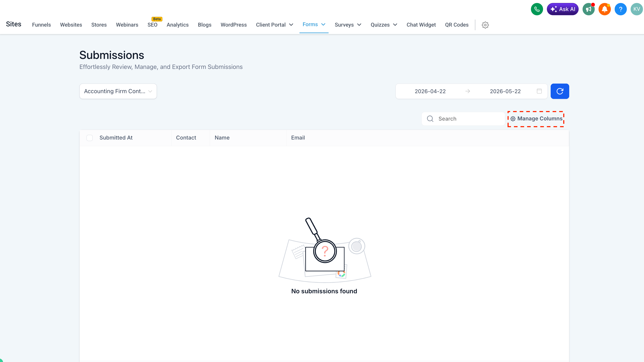Image resolution: width=644 pixels, height=362 pixels.
Task: Click the Sites heading
Action: [14, 24]
